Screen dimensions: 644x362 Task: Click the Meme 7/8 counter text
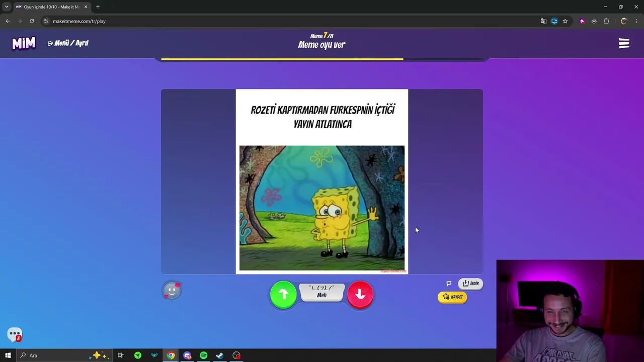click(322, 36)
